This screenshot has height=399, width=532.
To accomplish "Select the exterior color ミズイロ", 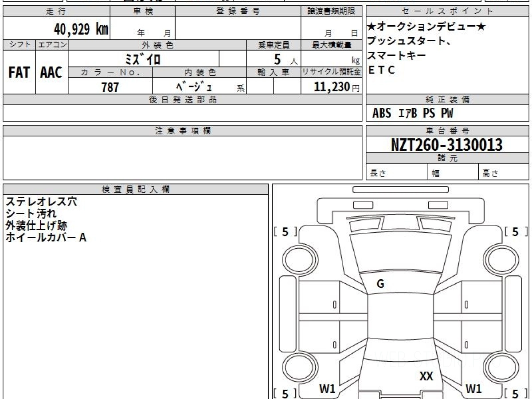I will 143,59.
